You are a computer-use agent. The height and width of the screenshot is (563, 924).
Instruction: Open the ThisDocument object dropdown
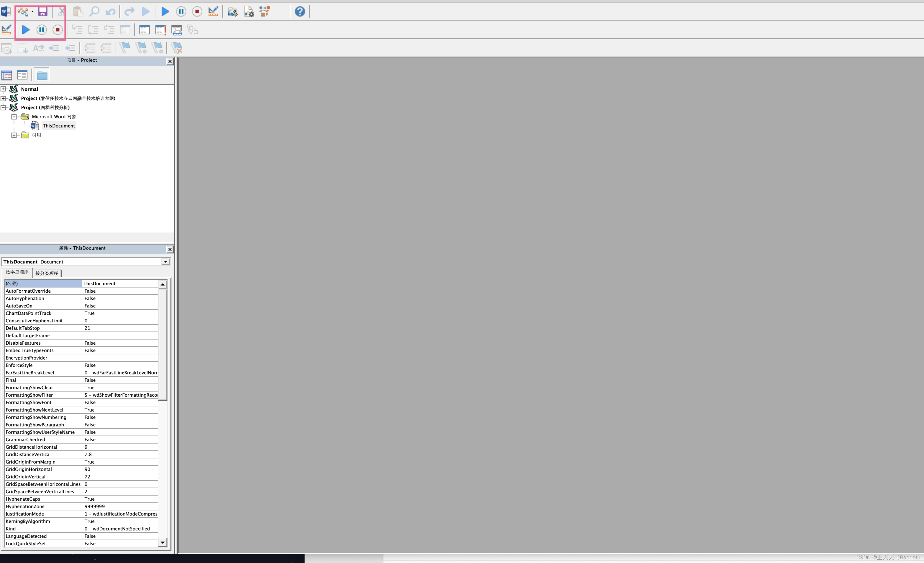click(165, 262)
